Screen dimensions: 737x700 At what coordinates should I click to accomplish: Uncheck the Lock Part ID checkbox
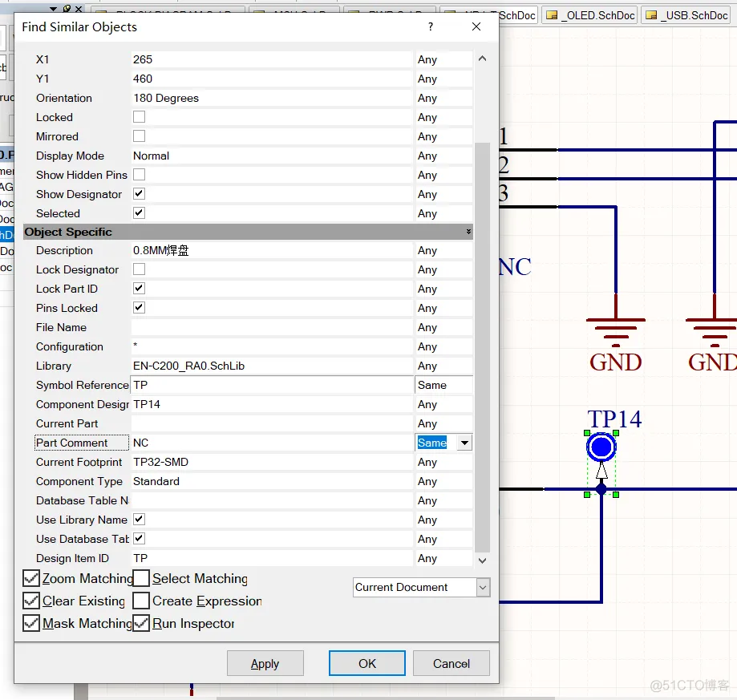139,289
